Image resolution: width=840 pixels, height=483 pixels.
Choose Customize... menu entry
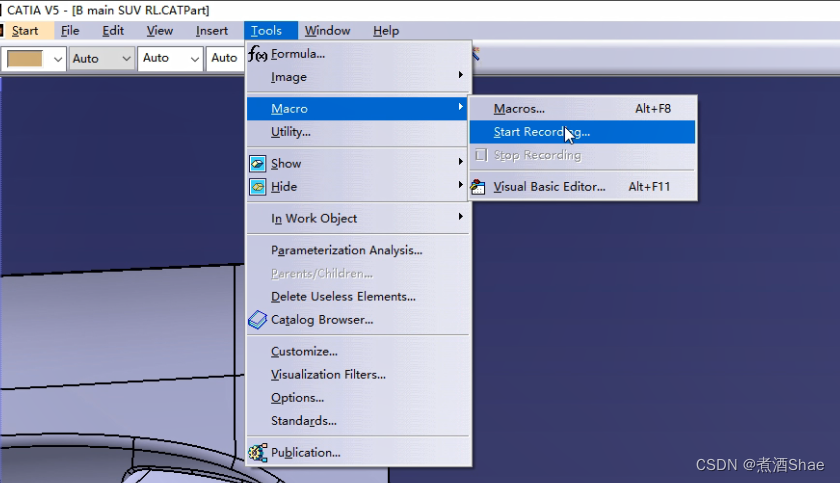tap(358, 351)
